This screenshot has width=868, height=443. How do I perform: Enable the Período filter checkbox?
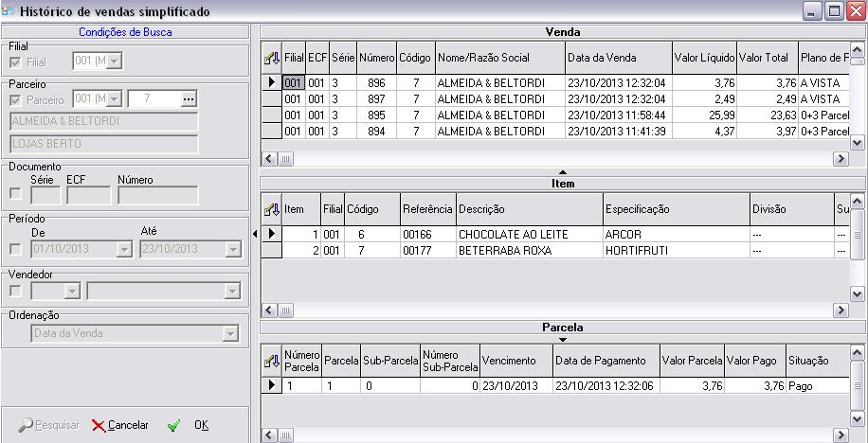(15, 250)
